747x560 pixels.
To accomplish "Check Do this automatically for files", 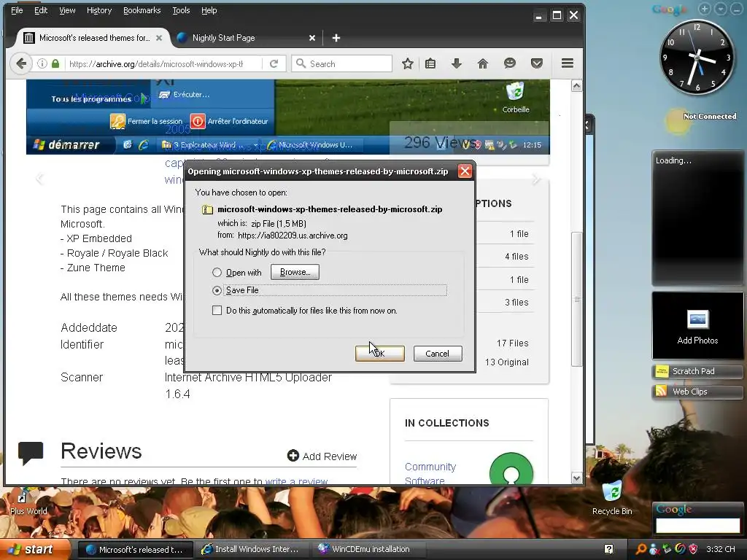I will [217, 311].
